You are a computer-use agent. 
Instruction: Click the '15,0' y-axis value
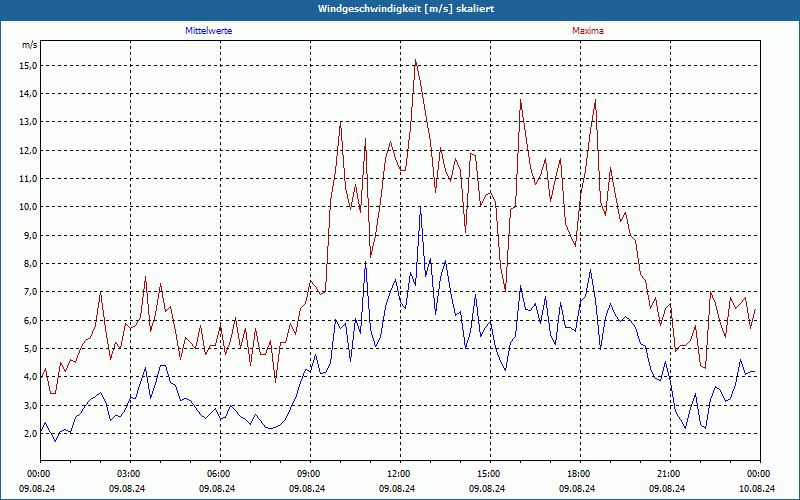point(28,65)
